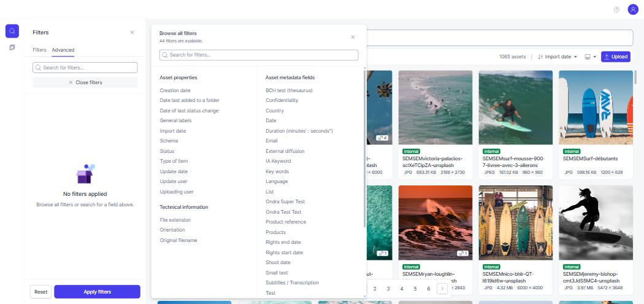Select the Confidentiality metadata filter
Viewport: 644px width, 304px height.
click(282, 100)
